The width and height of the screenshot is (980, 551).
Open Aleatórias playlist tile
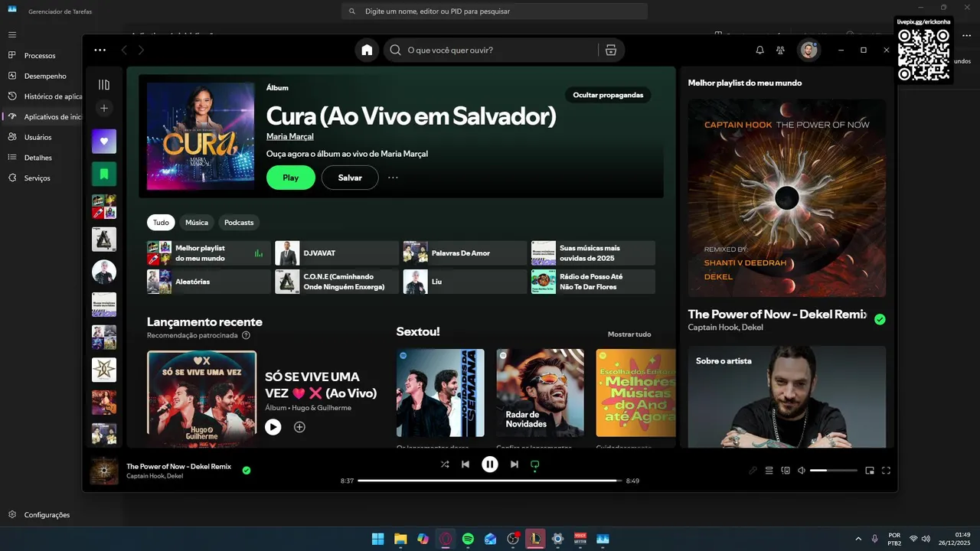208,282
